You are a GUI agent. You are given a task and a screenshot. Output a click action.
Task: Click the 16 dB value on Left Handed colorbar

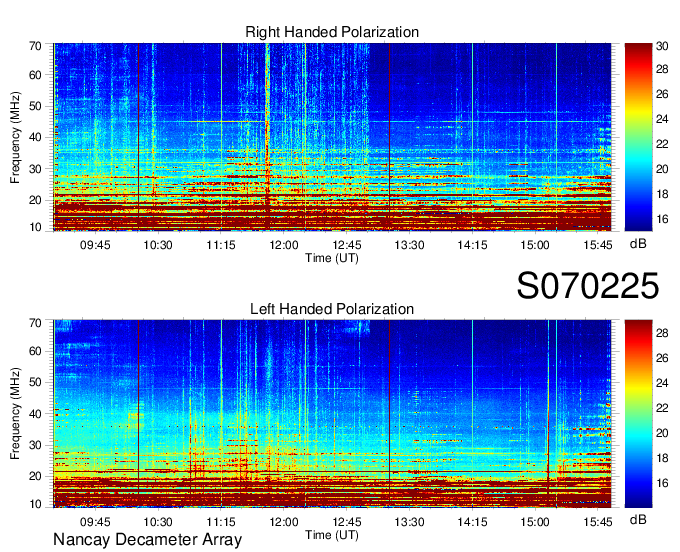(x=662, y=483)
